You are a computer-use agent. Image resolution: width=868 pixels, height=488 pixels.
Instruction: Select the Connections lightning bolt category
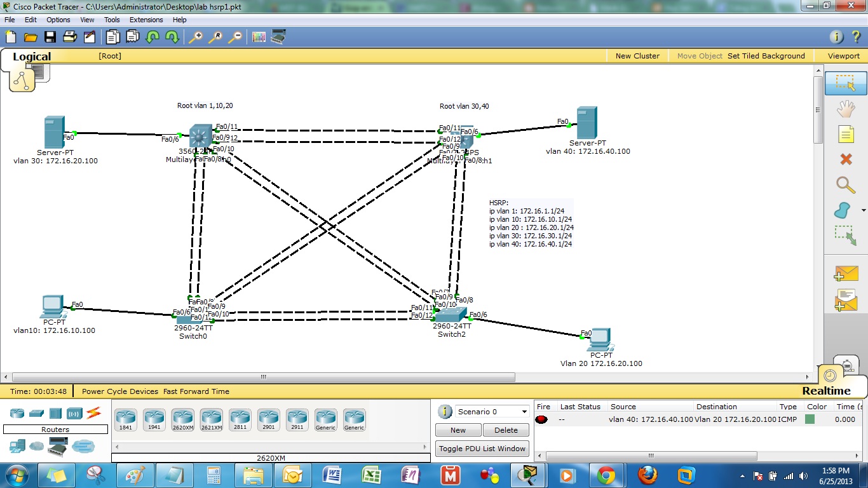click(93, 413)
